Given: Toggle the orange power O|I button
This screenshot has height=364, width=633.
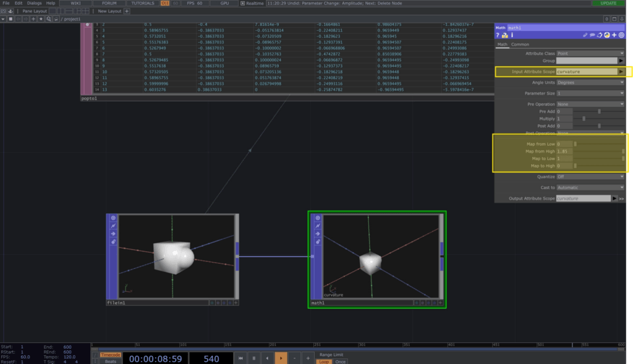Looking at the screenshot, I should (x=164, y=3).
